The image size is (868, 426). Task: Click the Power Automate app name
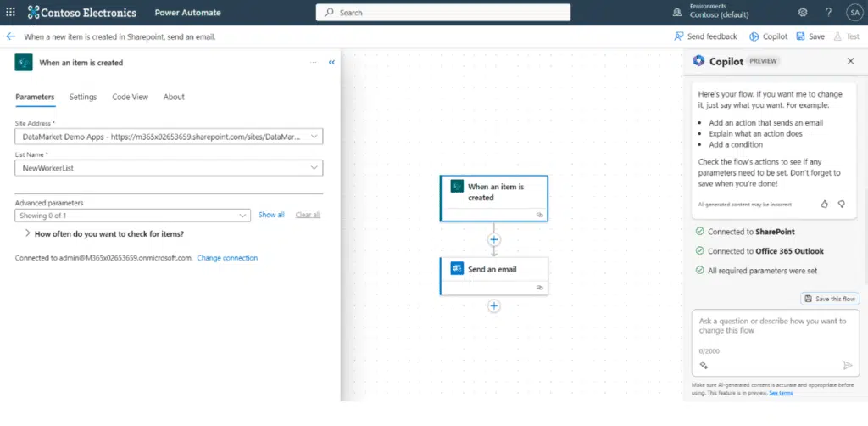click(187, 12)
